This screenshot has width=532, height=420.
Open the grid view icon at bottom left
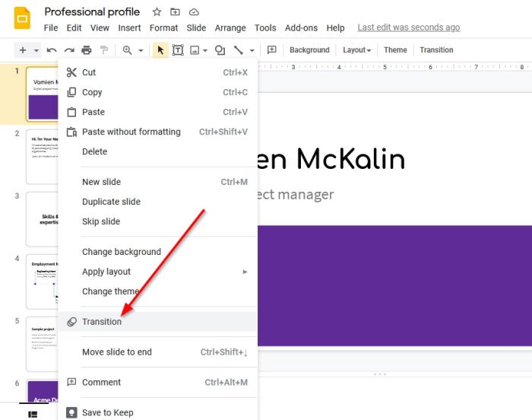pos(33,414)
